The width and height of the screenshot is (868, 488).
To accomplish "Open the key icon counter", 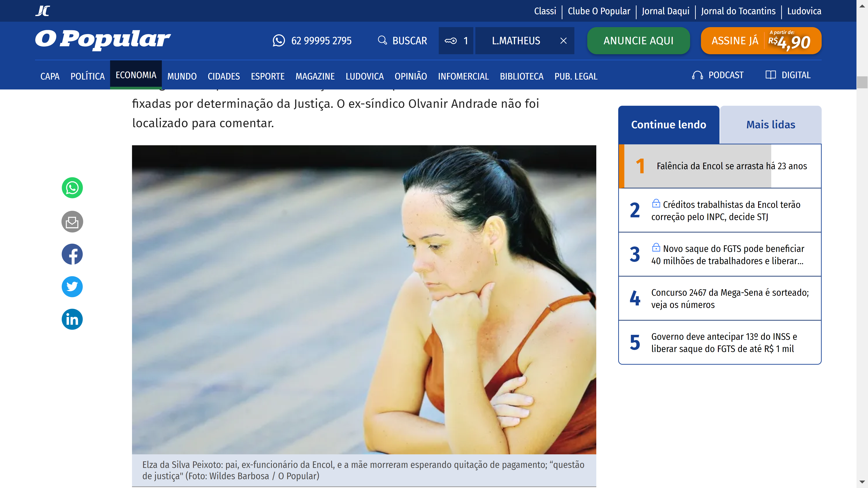I will (x=455, y=41).
